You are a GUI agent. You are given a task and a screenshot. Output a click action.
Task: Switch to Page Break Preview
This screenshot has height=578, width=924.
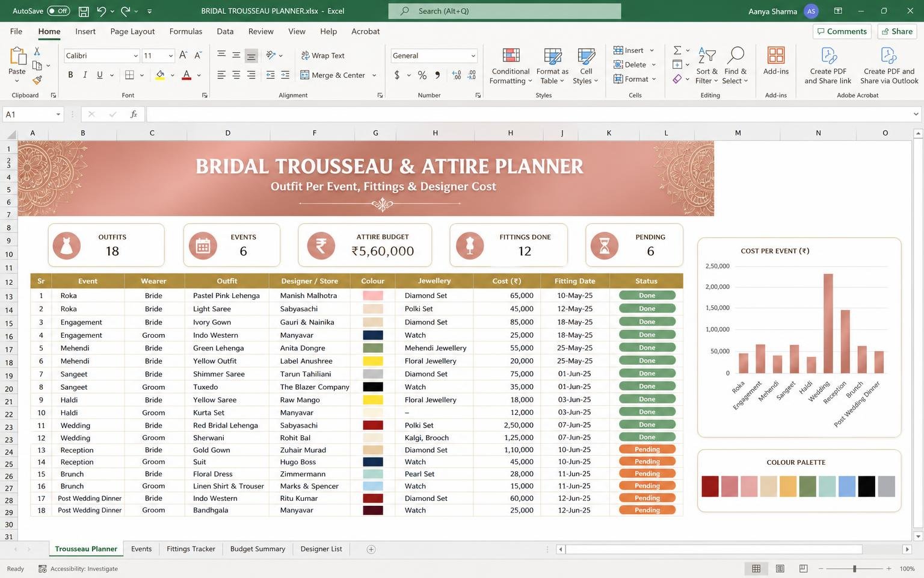pyautogui.click(x=803, y=568)
